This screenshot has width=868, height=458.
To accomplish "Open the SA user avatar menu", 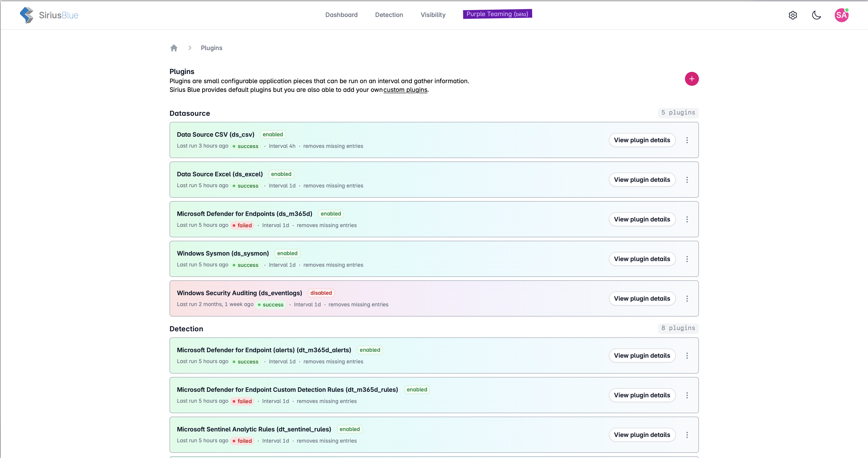I will 841,15.
